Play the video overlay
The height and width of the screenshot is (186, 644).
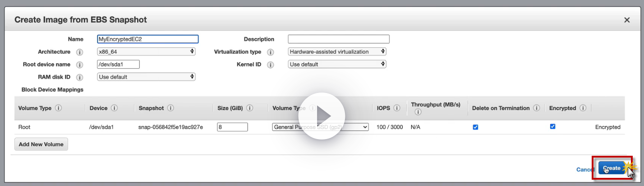(322, 116)
